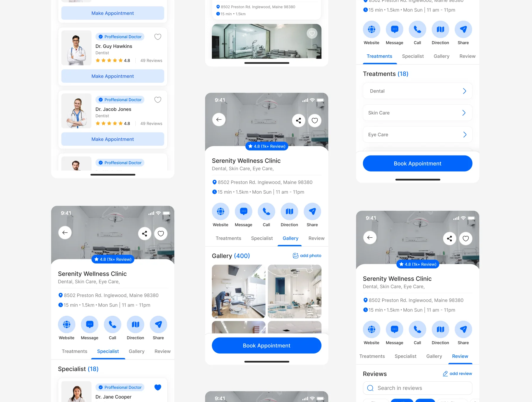This screenshot has height=402, width=532.
Task: Select Gallery tab on the Specialist-active screen
Action: pos(137,351)
